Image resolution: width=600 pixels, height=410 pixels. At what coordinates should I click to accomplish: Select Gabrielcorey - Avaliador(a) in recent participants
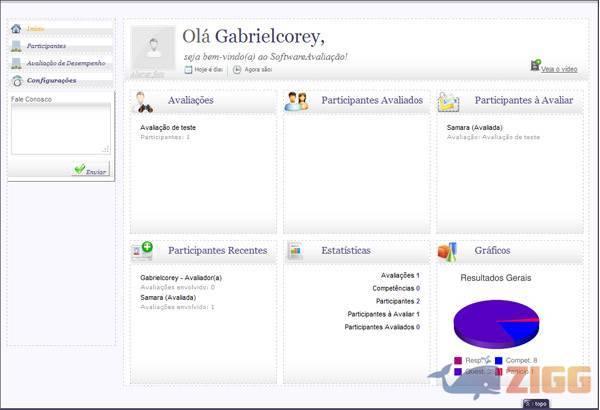(x=181, y=278)
